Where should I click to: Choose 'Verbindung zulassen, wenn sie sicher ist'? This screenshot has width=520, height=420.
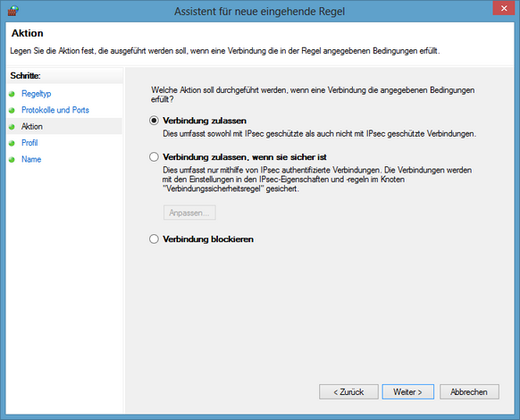154,156
